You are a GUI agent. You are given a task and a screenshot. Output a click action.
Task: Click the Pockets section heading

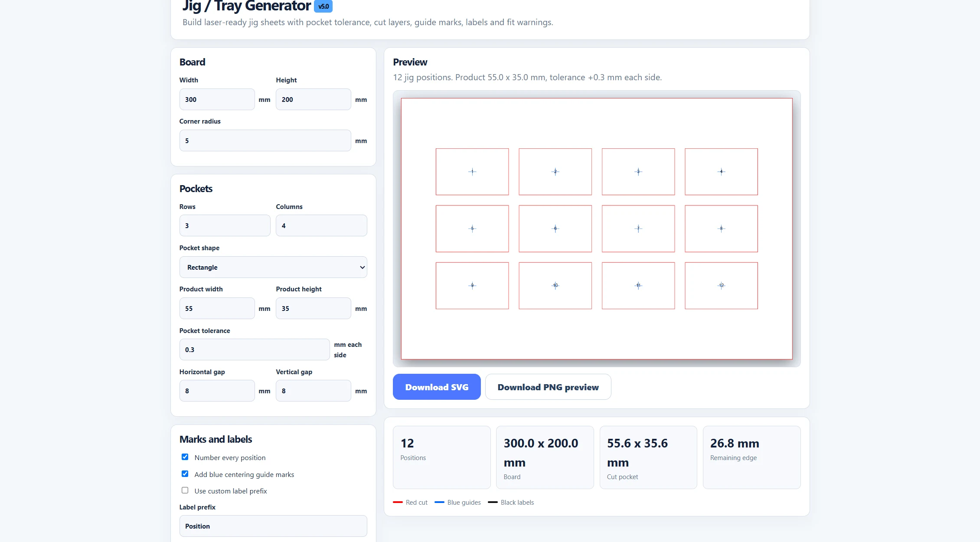click(196, 189)
